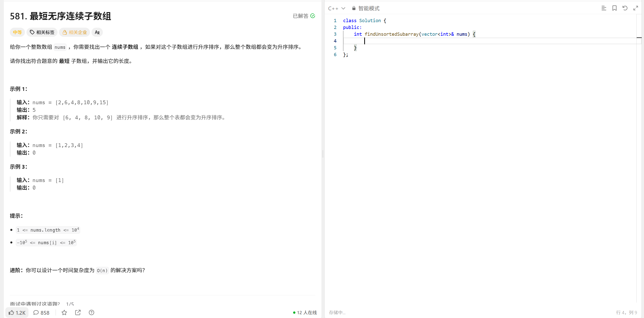Click the share link icon
Screen dimensions: 644x318
coord(78,312)
